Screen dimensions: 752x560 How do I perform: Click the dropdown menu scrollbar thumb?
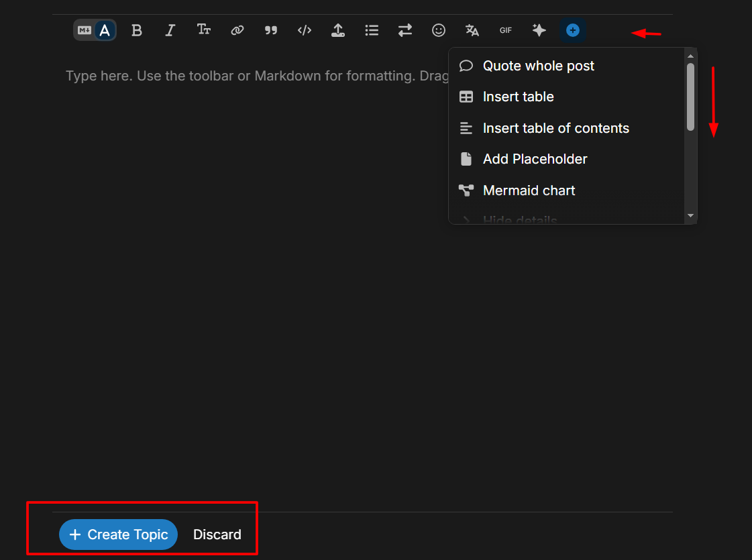(690, 97)
